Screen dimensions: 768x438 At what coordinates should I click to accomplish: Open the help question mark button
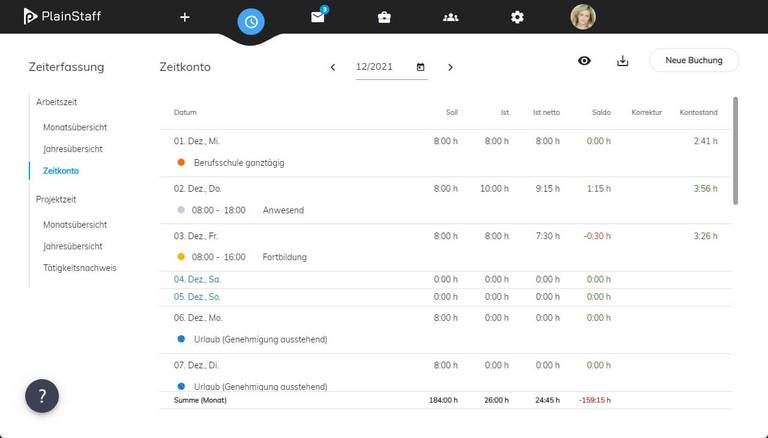42,396
